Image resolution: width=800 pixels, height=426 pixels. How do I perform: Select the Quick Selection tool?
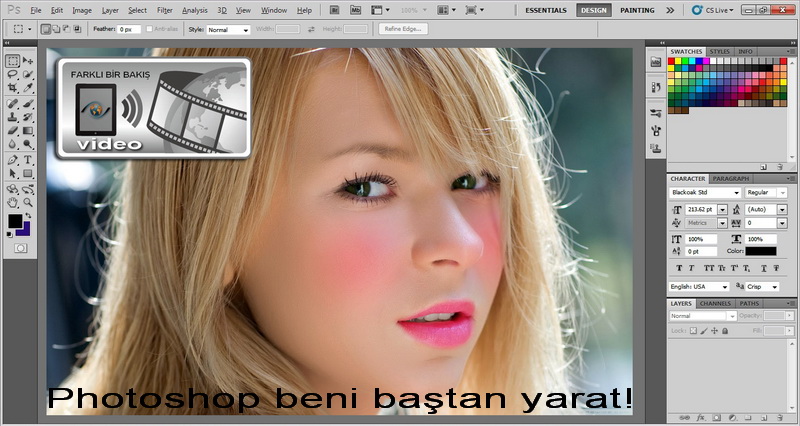pos(28,74)
